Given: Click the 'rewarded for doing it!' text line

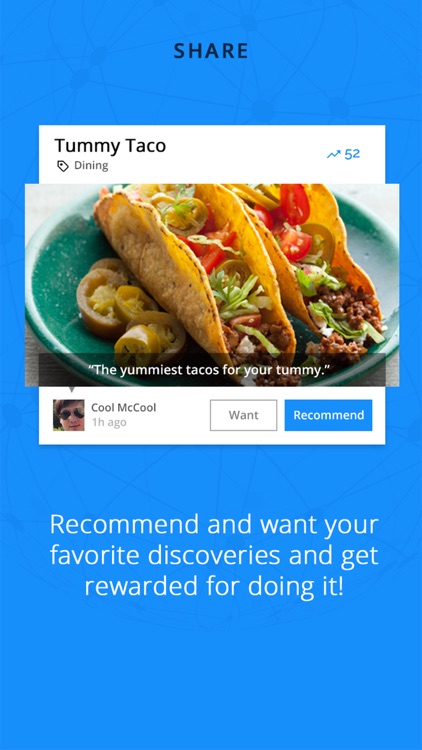Looking at the screenshot, I should coord(214,586).
